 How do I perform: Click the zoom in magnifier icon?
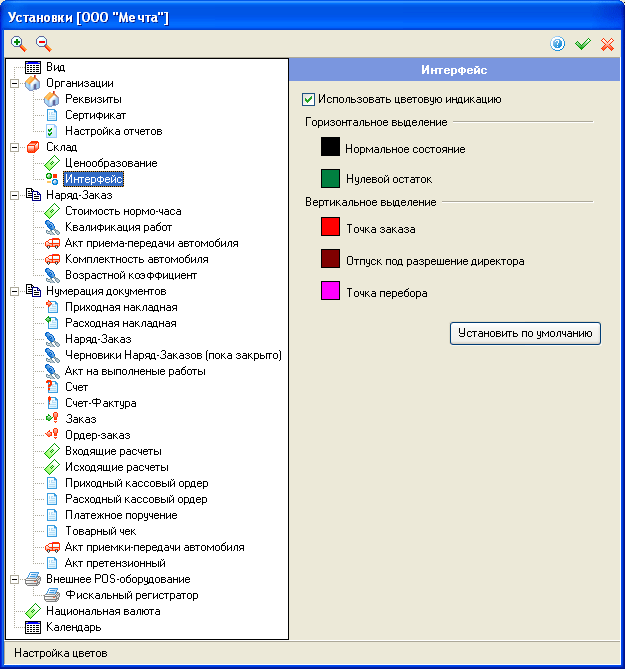(18, 44)
